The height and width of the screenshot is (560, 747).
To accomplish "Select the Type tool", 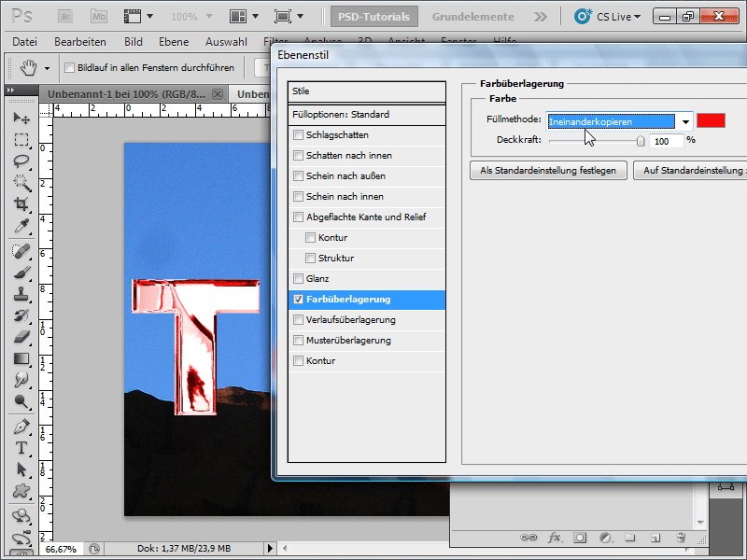I will point(21,448).
